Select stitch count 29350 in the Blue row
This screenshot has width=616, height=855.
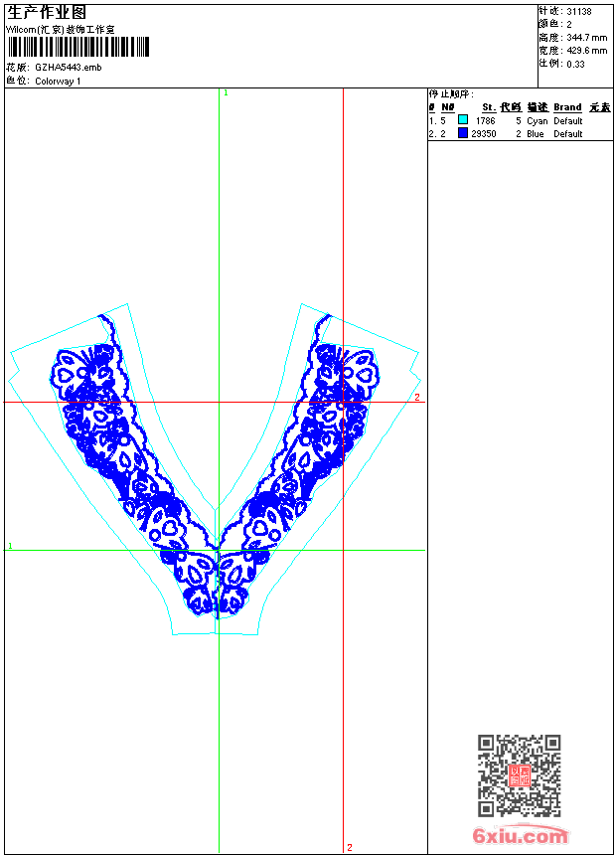[x=484, y=134]
